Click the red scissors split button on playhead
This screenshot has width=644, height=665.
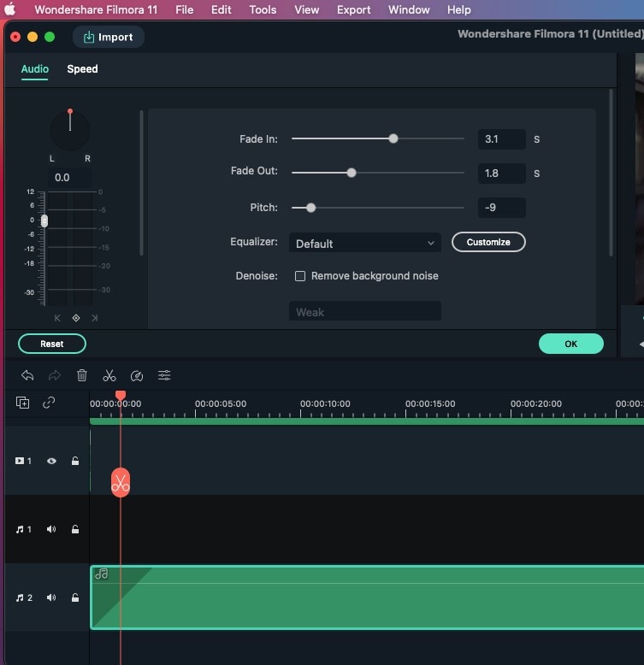coord(121,482)
